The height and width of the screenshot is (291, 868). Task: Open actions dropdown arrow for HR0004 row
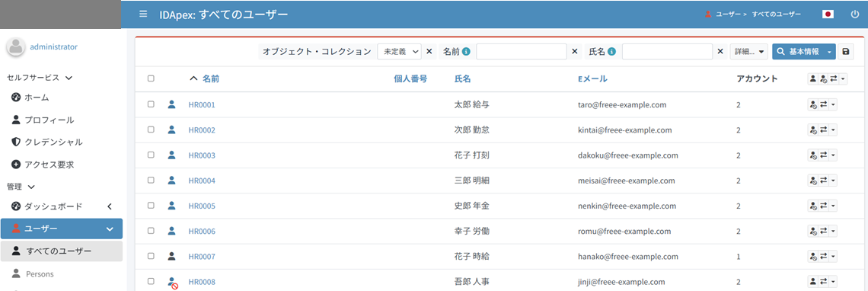coord(833,181)
